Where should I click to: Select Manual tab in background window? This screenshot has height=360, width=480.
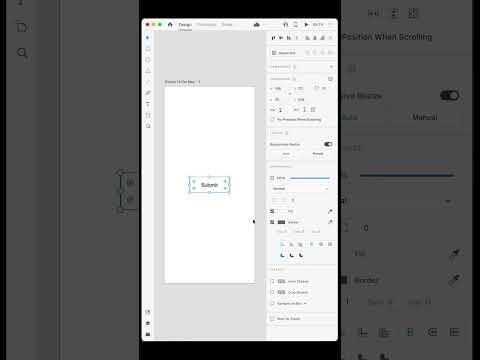425,117
